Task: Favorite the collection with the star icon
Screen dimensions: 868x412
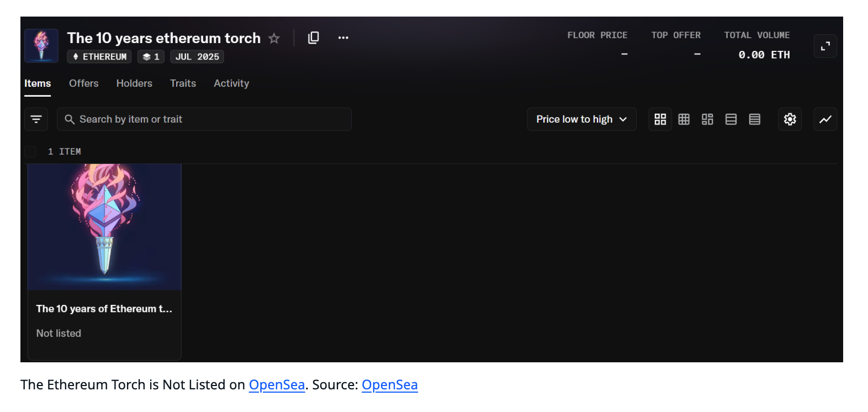Action: click(x=274, y=38)
